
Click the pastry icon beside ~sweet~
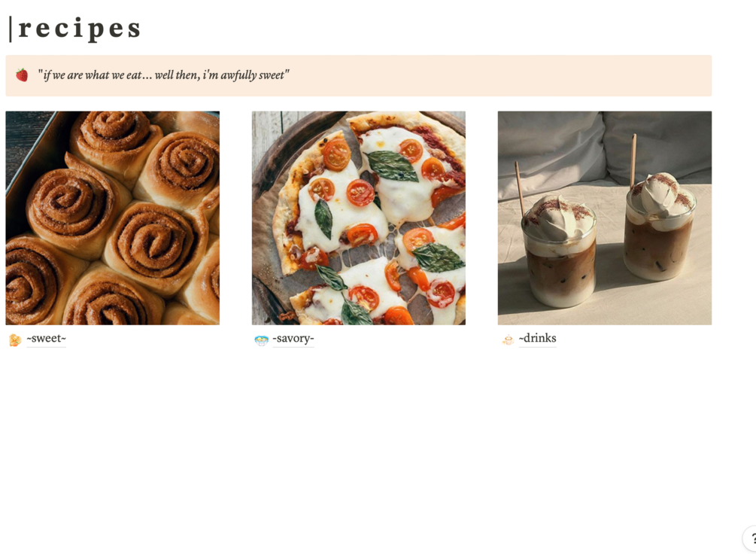tap(15, 340)
